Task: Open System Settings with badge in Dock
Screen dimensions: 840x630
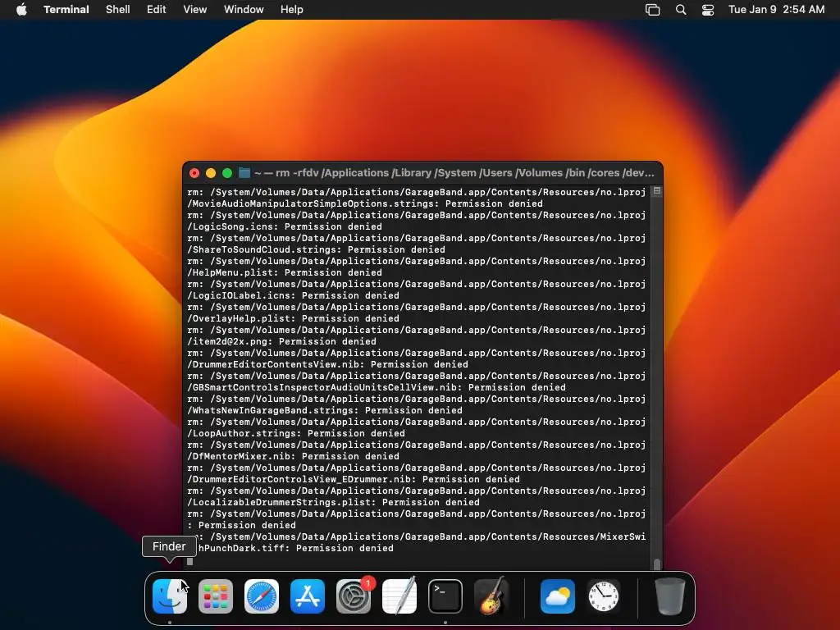Action: (x=354, y=596)
